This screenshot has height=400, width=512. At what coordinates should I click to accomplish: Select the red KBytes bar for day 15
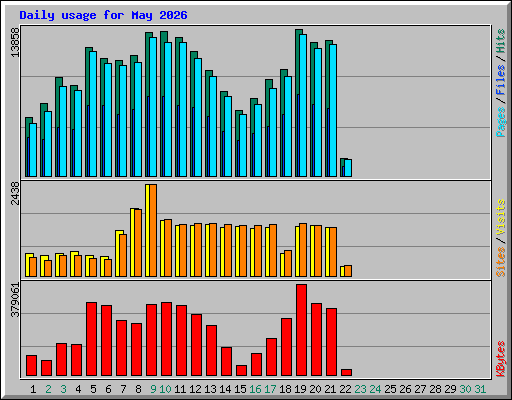click(x=241, y=371)
